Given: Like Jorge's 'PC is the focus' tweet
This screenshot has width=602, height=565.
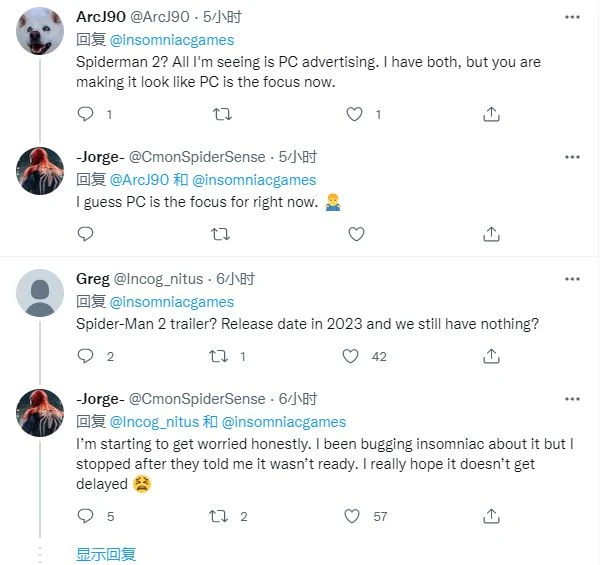Looking at the screenshot, I should [x=354, y=233].
